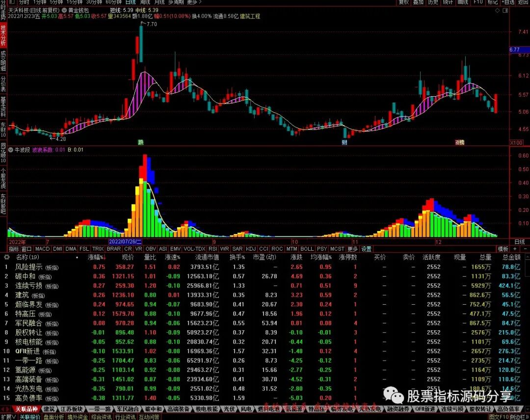Click the 跌 marker under the chart
The image size is (530, 420).
pos(141,142)
